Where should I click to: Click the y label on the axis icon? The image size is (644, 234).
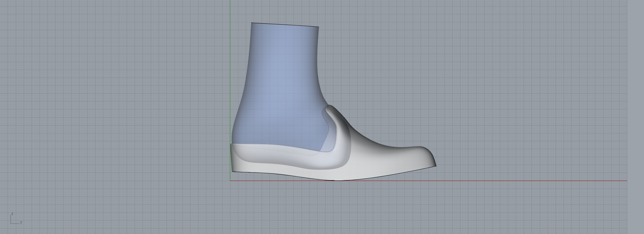(x=21, y=222)
